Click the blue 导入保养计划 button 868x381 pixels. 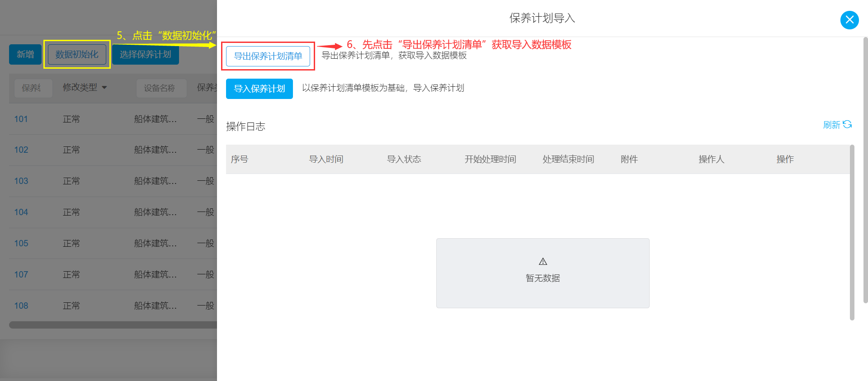(259, 89)
